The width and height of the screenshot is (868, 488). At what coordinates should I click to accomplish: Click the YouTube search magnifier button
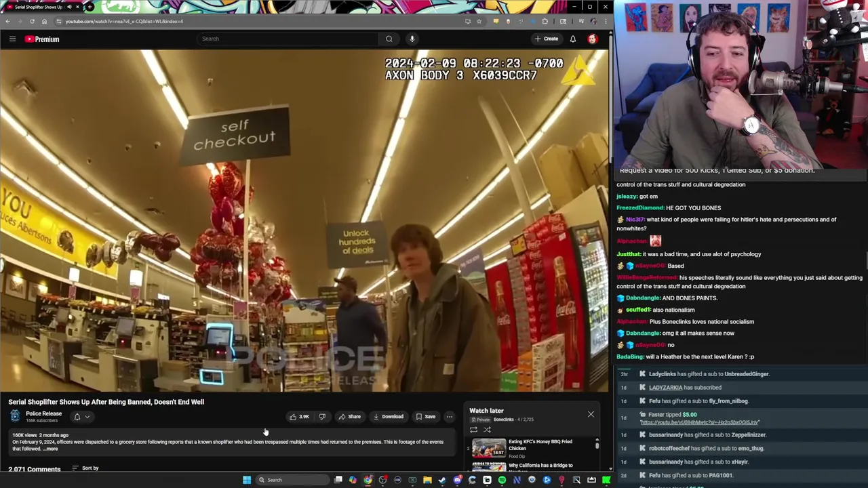(x=389, y=39)
